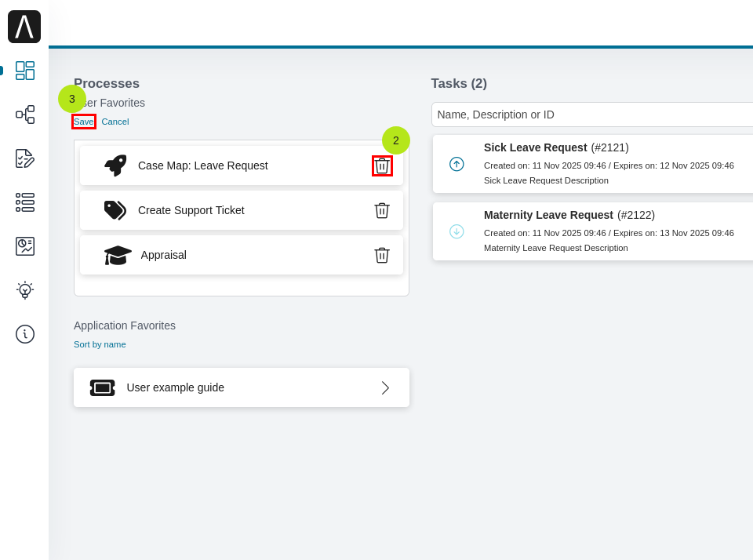
Task: Open the dashboard icon in sidebar
Action: point(25,71)
